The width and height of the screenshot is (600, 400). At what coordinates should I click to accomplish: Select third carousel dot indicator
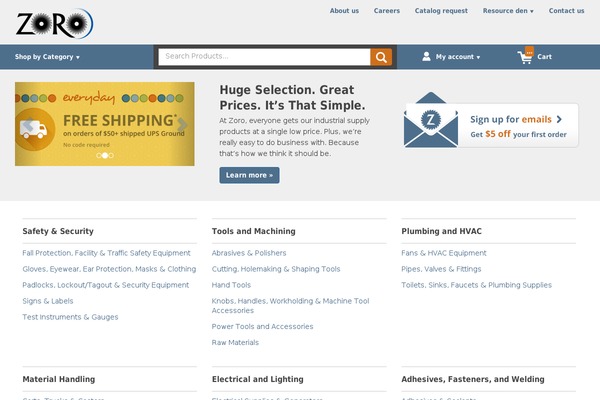pyautogui.click(x=111, y=155)
